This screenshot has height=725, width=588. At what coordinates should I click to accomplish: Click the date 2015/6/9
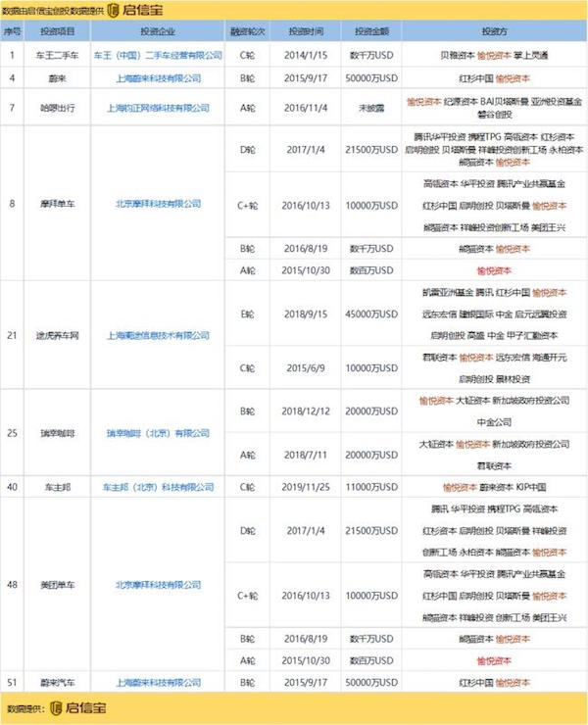click(306, 368)
